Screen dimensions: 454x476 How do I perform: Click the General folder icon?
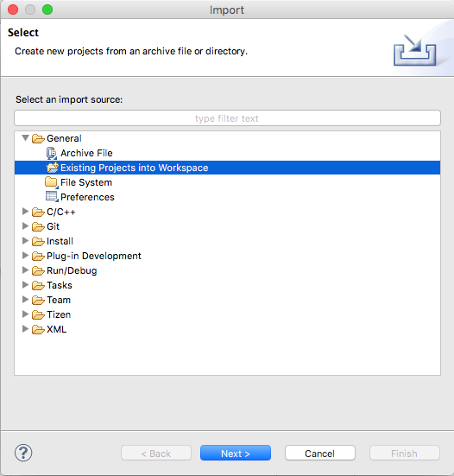pyautogui.click(x=38, y=139)
